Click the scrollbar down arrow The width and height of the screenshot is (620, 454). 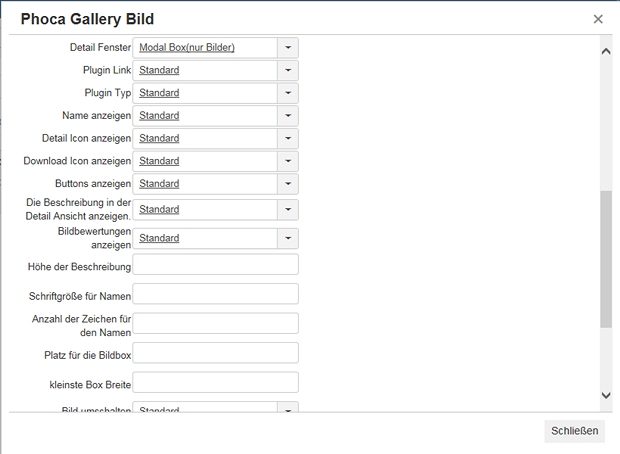605,396
